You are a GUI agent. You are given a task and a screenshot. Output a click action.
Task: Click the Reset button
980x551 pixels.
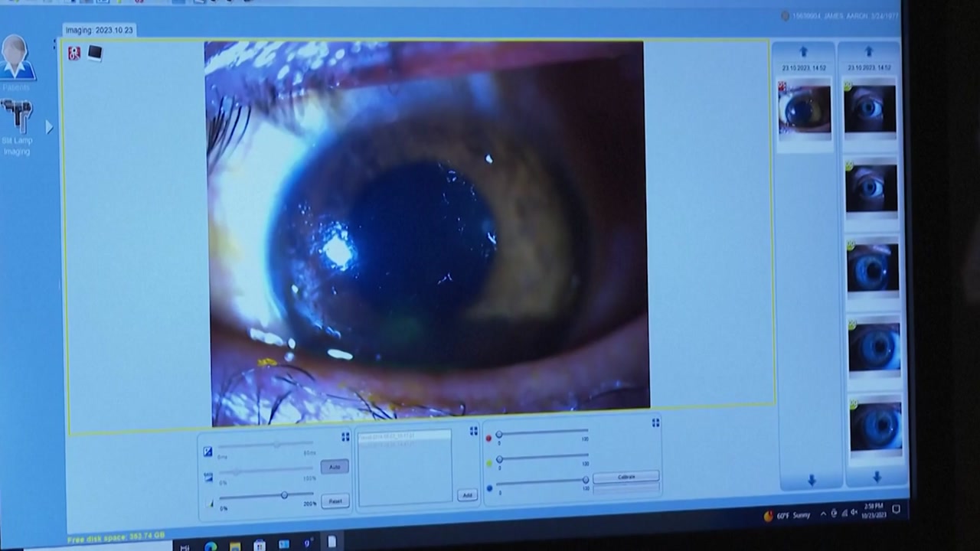point(335,501)
